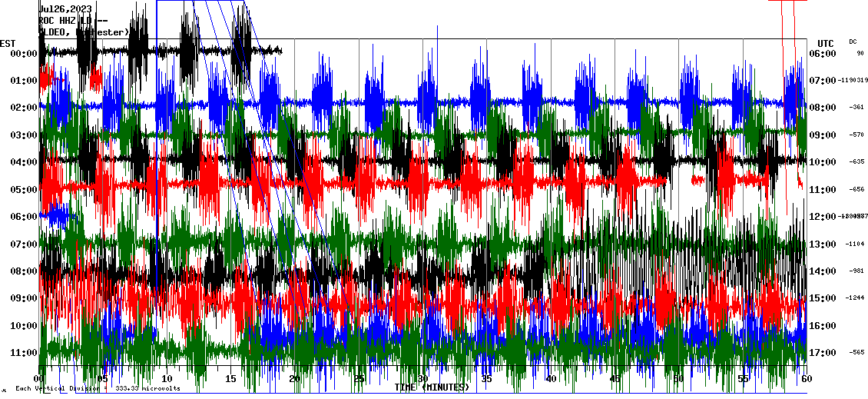Click the 00:00 EST time label
This screenshot has height=399, width=868.
click(x=24, y=54)
